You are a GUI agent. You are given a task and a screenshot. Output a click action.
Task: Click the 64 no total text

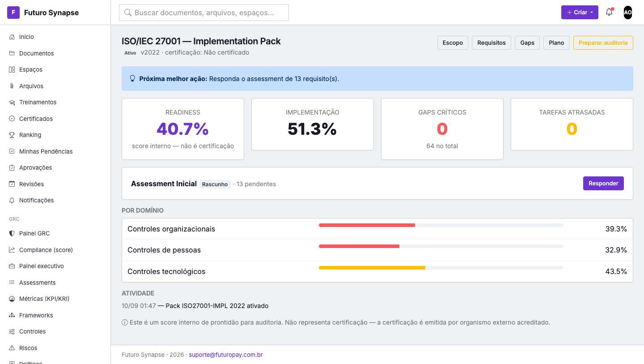click(x=442, y=146)
